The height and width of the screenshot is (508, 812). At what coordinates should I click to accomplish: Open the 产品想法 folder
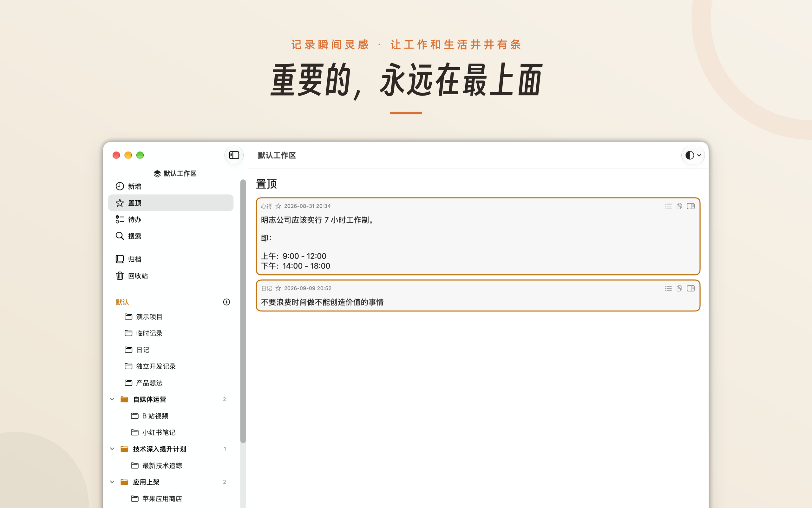[171, 383]
